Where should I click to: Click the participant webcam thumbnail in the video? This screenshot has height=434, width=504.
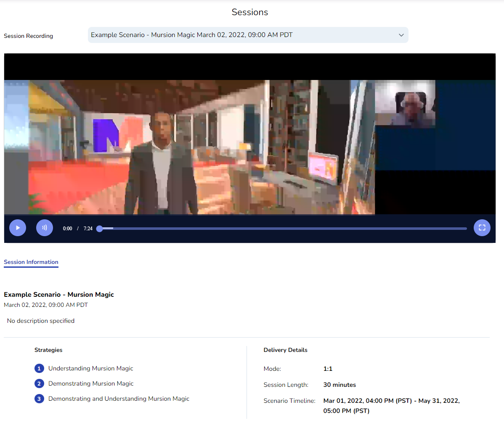(x=405, y=104)
